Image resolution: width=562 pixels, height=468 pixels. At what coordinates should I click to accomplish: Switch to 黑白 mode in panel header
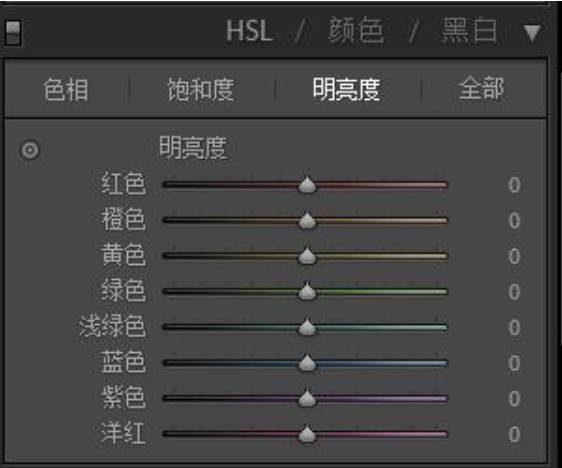pyautogui.click(x=469, y=30)
